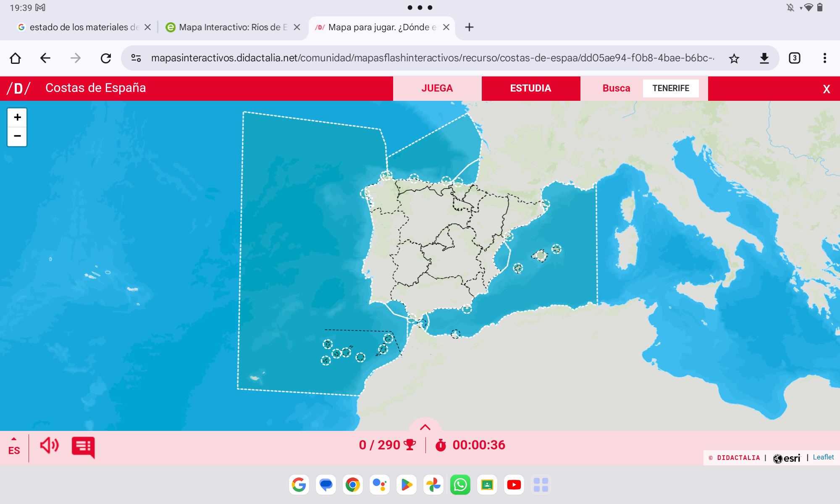Toggle the sound speaker icon
Screen dimensions: 840x504
point(49,446)
